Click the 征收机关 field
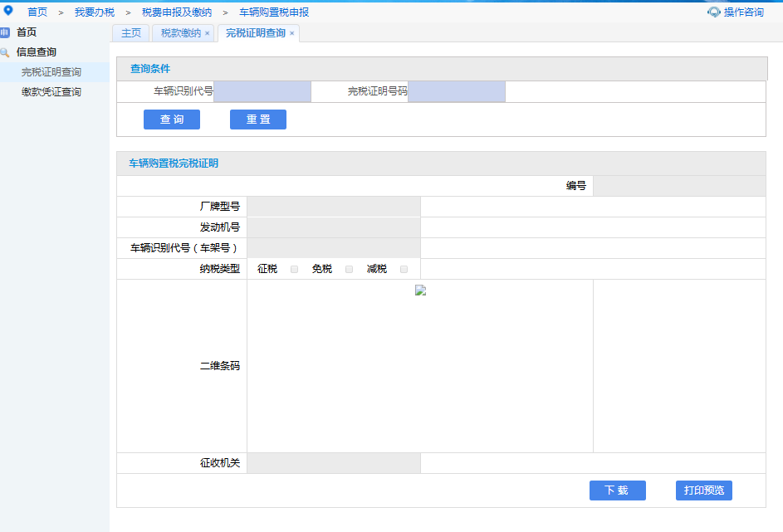783x532 pixels. 334,463
